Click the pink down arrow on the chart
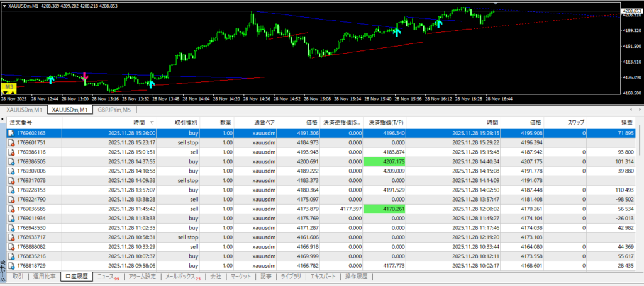 pos(84,76)
